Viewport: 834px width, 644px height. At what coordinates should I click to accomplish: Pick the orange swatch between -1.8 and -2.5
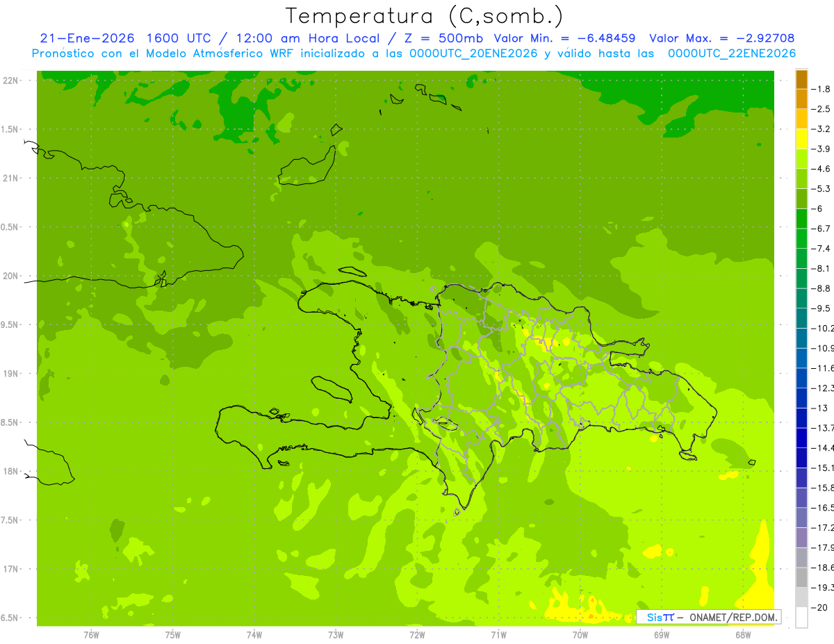click(801, 99)
